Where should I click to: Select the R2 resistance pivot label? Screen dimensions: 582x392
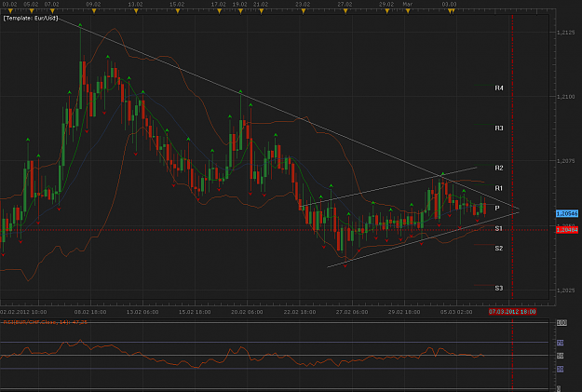coord(499,169)
